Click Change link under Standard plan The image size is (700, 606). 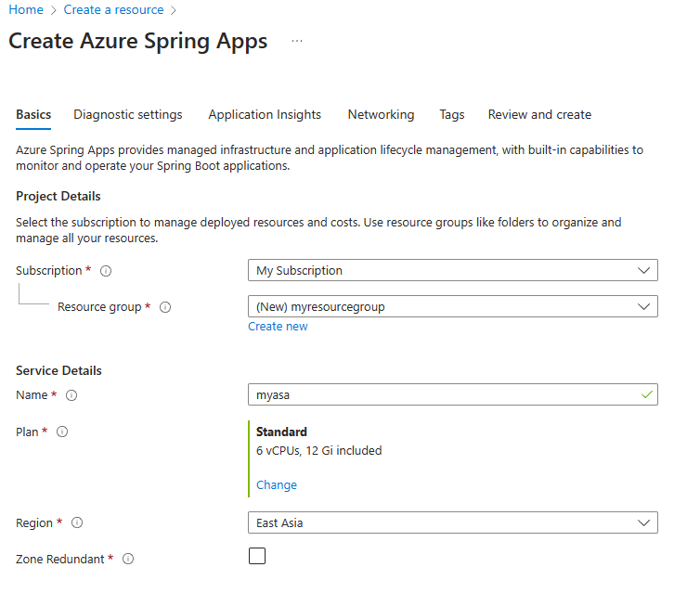[x=277, y=485]
